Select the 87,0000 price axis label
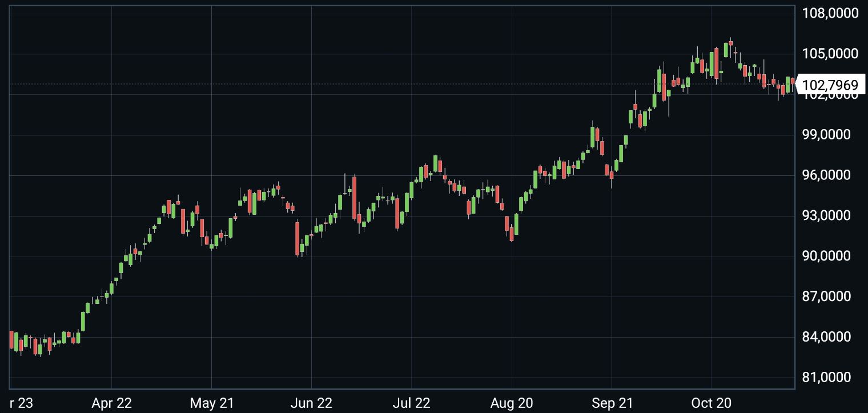 pos(830,296)
